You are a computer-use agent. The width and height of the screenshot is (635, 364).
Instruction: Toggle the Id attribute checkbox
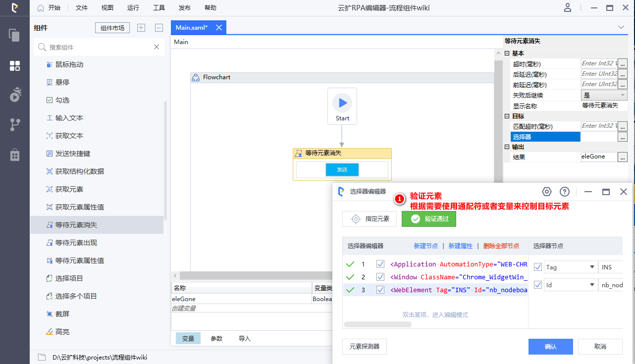(538, 285)
